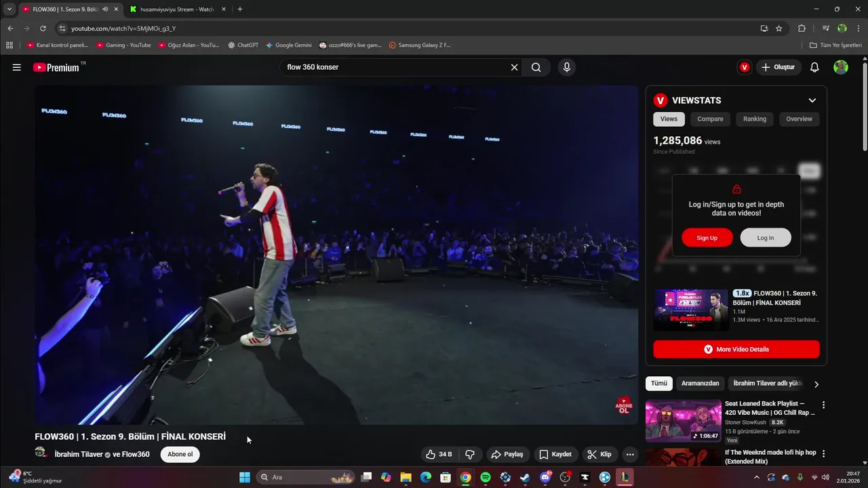Open the Google Gemini bookmark

click(289, 45)
